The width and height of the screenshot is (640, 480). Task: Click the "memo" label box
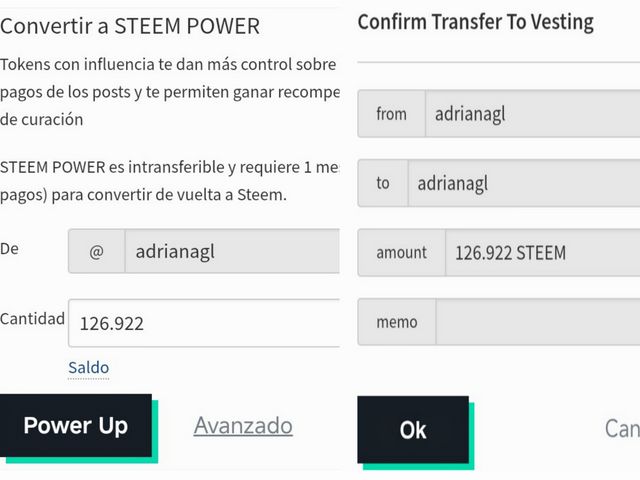(x=397, y=323)
